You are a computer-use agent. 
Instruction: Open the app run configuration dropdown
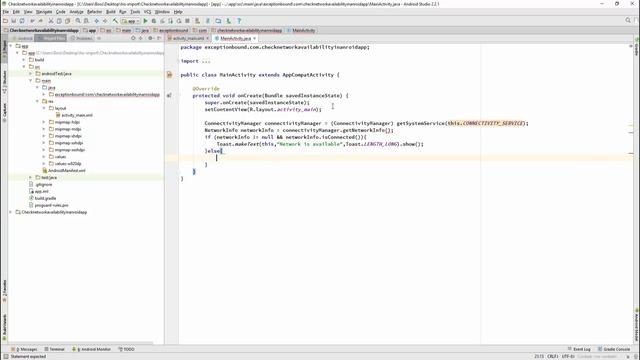(x=131, y=21)
